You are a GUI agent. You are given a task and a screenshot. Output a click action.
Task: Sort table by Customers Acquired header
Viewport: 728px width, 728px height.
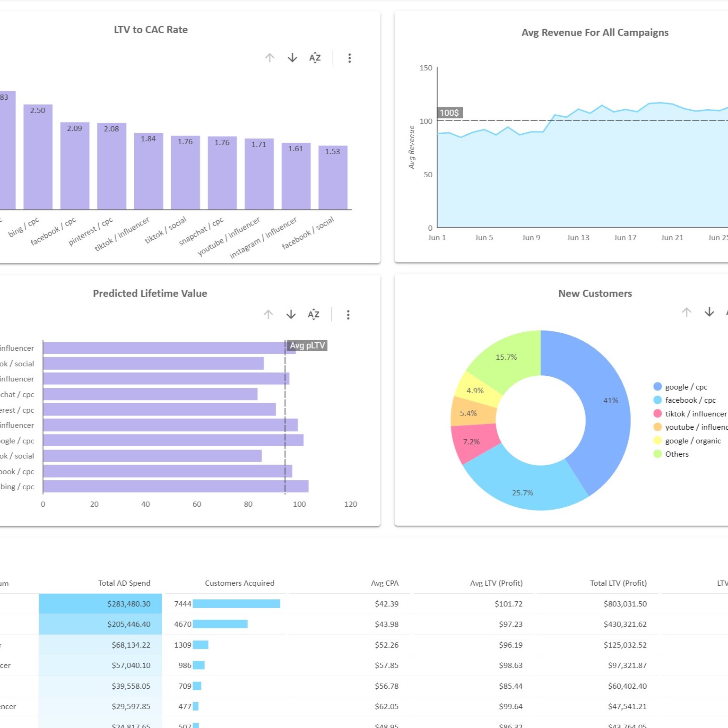tap(240, 583)
